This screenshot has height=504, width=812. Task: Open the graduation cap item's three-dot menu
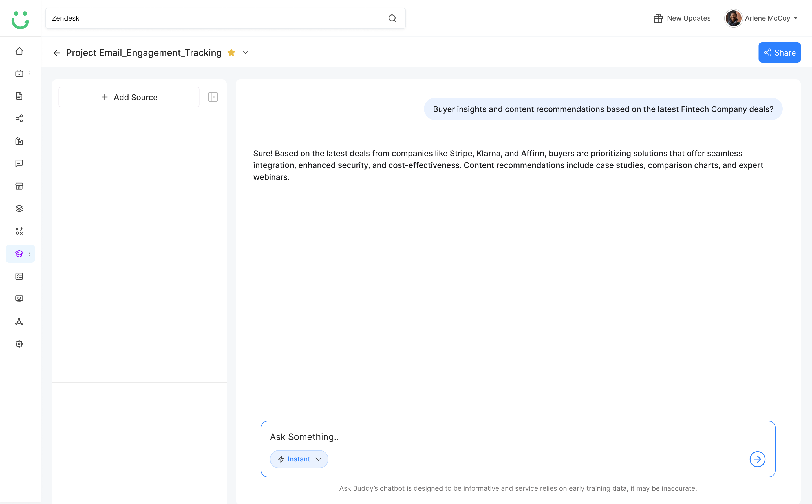(x=30, y=254)
